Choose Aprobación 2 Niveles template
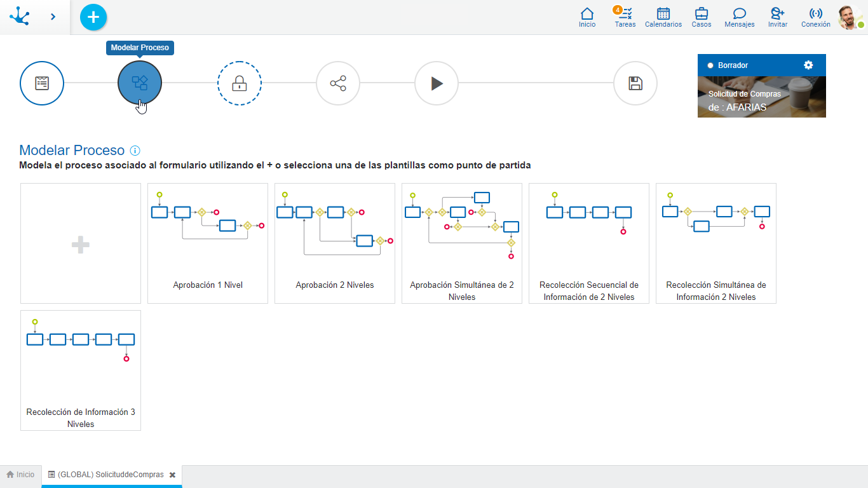 tap(335, 243)
